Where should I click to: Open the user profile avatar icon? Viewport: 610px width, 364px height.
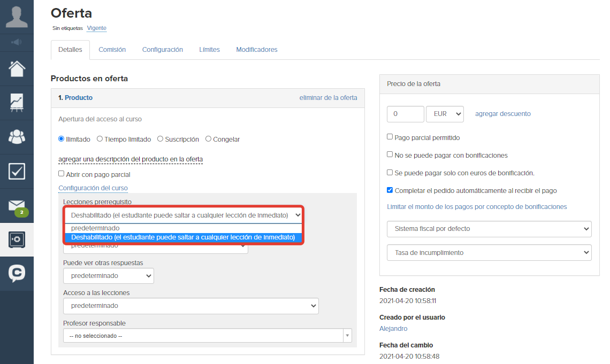(17, 17)
